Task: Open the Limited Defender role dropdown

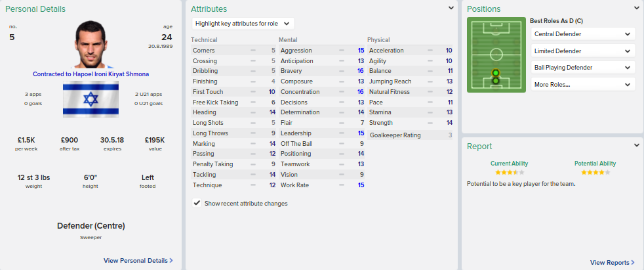Action: point(582,51)
